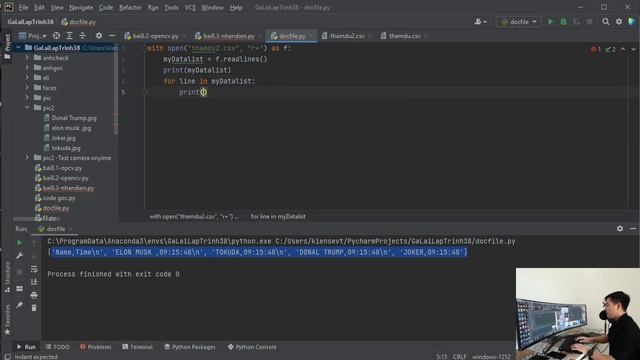Open the Project tool window side tab

pos(7,47)
